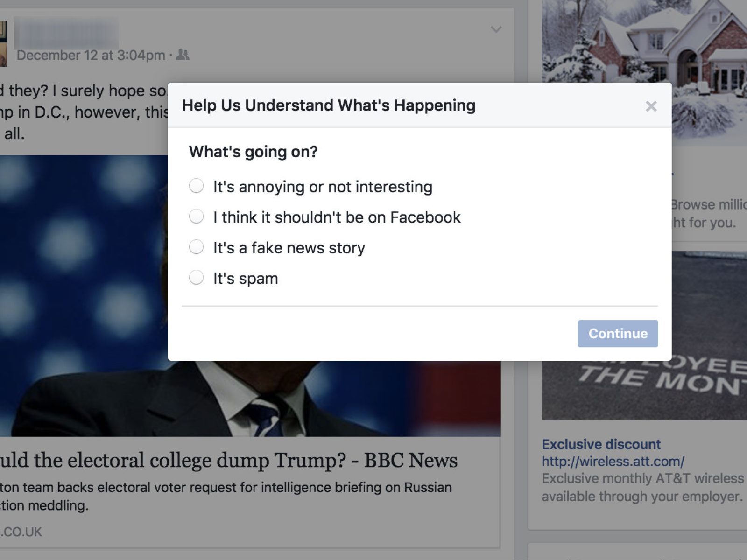The height and width of the screenshot is (560, 747).
Task: Open the snowy house ad image
Action: click(x=644, y=47)
